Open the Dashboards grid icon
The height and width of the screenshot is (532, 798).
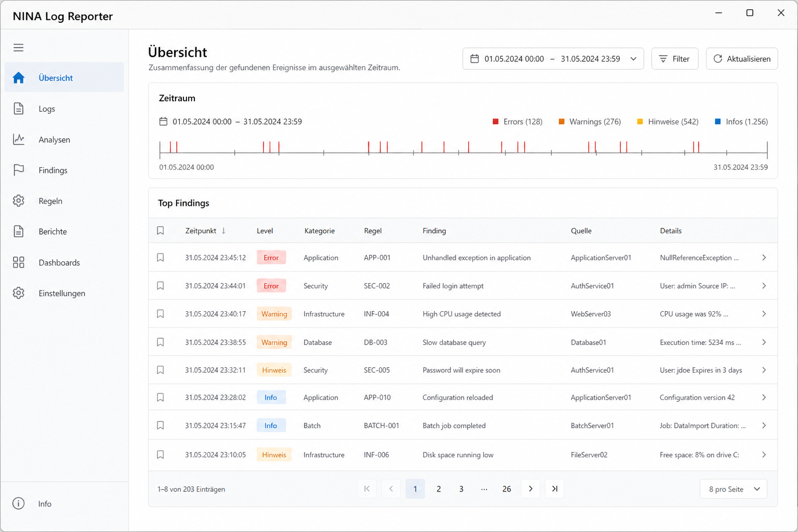click(x=19, y=262)
